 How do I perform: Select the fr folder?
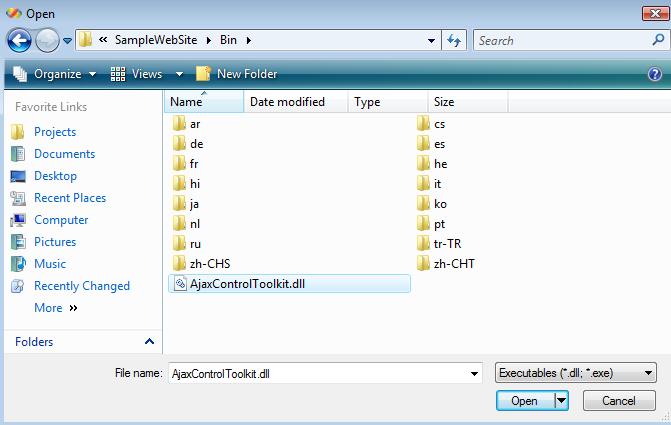(x=186, y=163)
